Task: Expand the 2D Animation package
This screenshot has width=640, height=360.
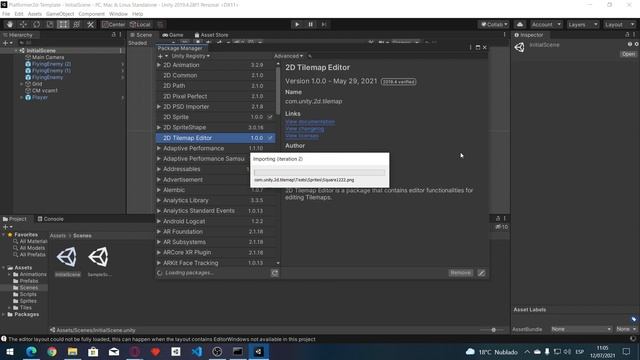Action: point(159,65)
